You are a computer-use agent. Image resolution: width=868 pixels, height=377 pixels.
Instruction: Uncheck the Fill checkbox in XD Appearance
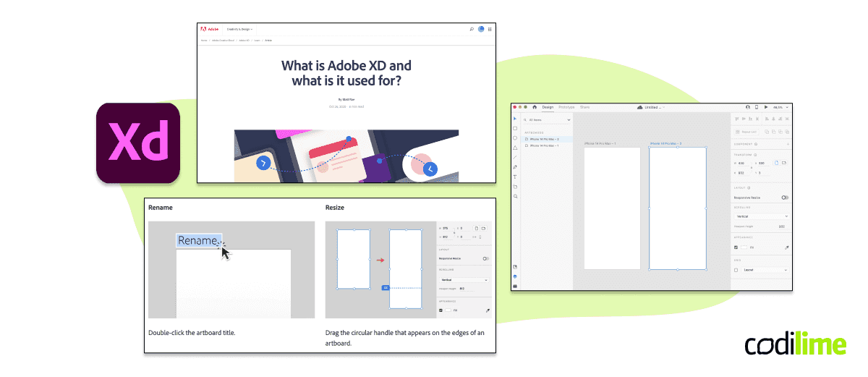point(736,247)
